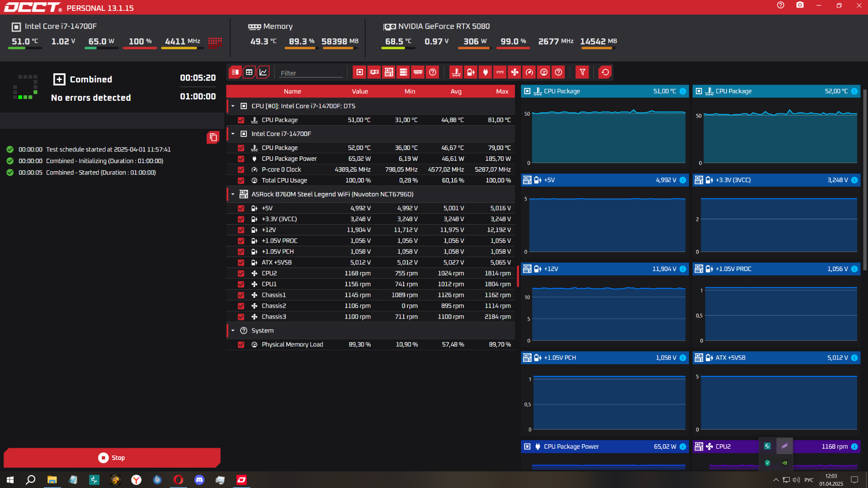Open help from the title bar question icon

coord(781,5)
